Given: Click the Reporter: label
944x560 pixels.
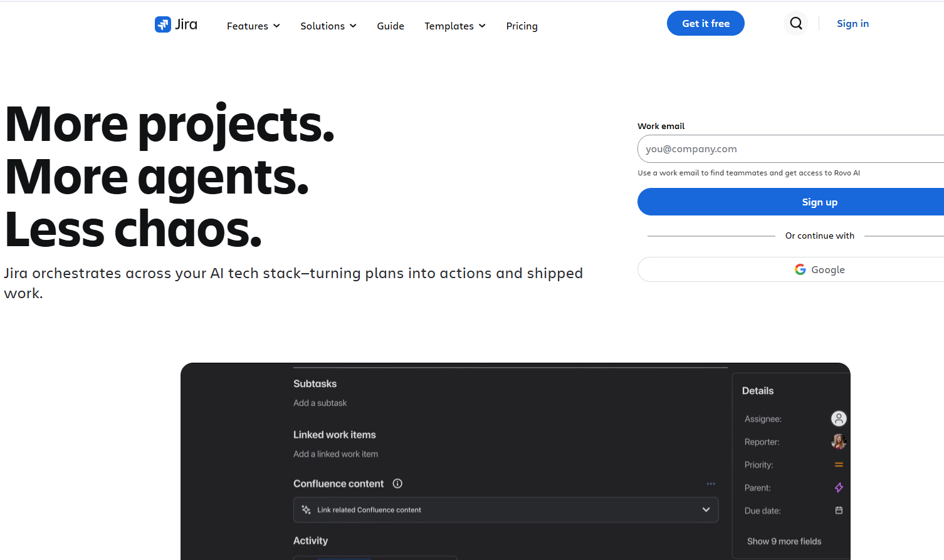Looking at the screenshot, I should click(x=762, y=442).
